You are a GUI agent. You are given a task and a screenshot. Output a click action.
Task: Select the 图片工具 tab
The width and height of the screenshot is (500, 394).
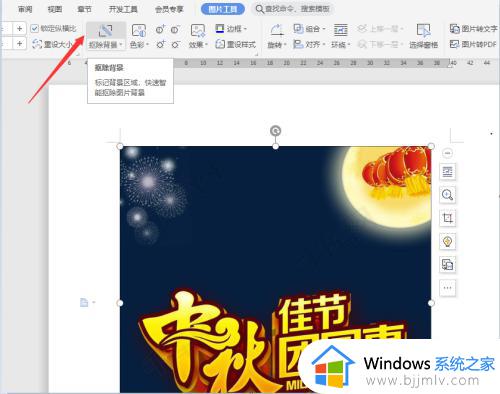(223, 9)
